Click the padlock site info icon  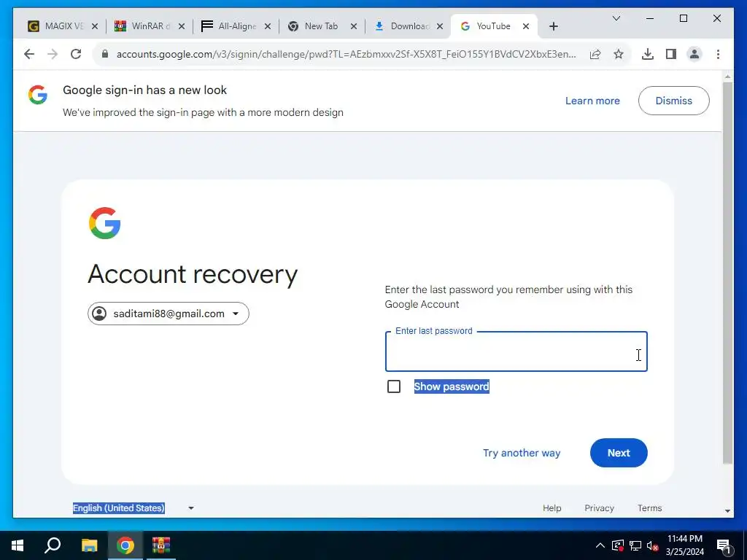click(105, 54)
